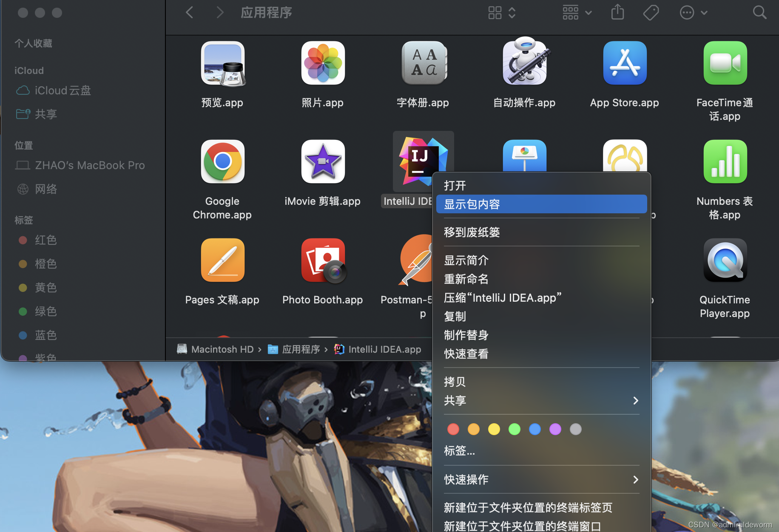Select the 橙色 tag in sidebar
Viewport: 779px width, 532px height.
coord(37,264)
